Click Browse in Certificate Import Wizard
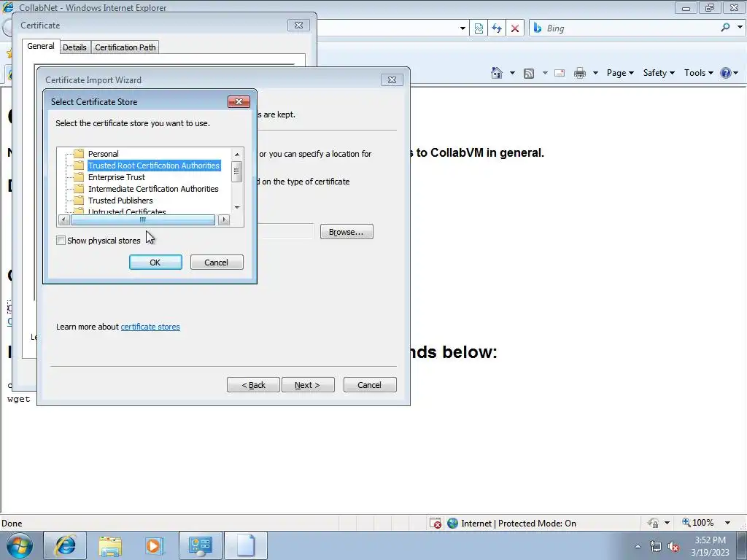The image size is (747, 560). (347, 232)
